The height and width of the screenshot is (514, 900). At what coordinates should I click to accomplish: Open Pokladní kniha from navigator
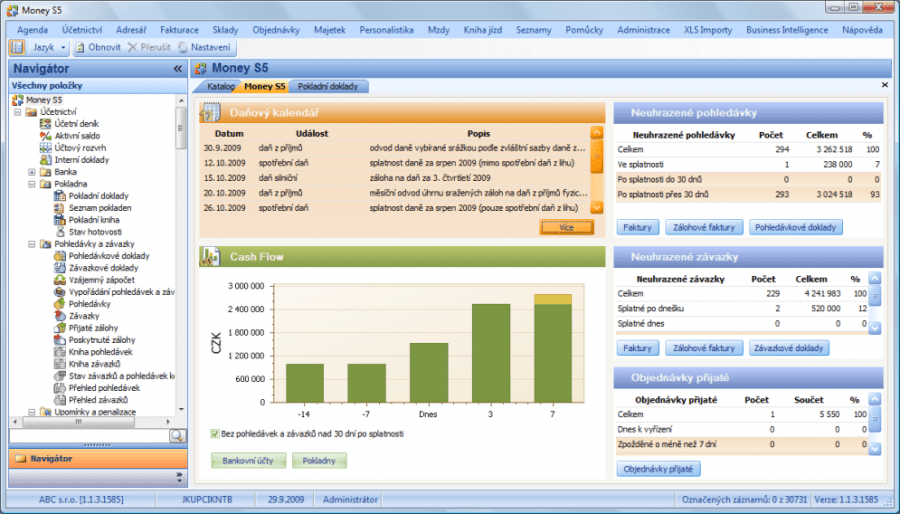coord(96,220)
